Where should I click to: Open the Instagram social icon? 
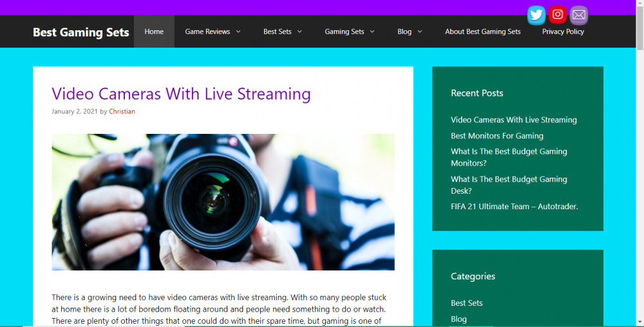(x=558, y=15)
